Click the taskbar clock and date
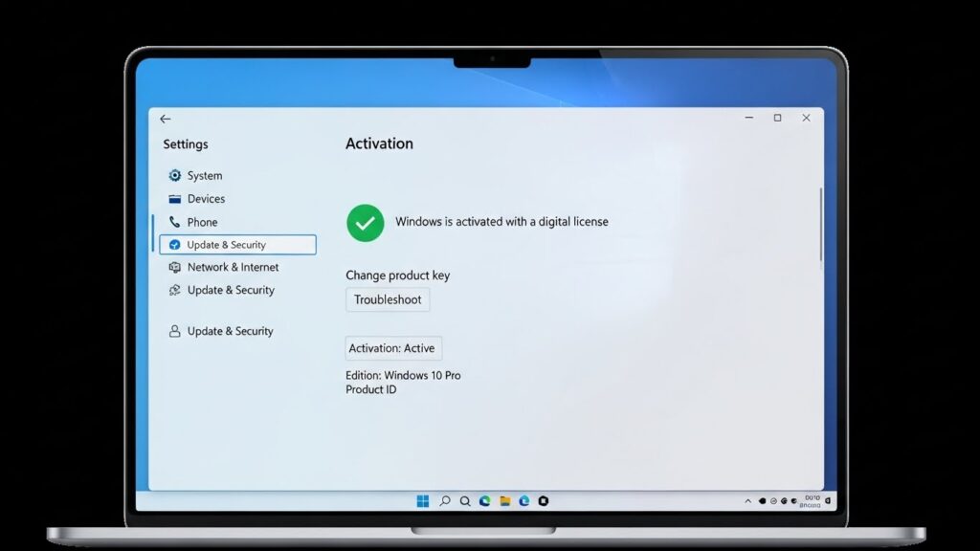The width and height of the screenshot is (980, 551). click(x=813, y=500)
